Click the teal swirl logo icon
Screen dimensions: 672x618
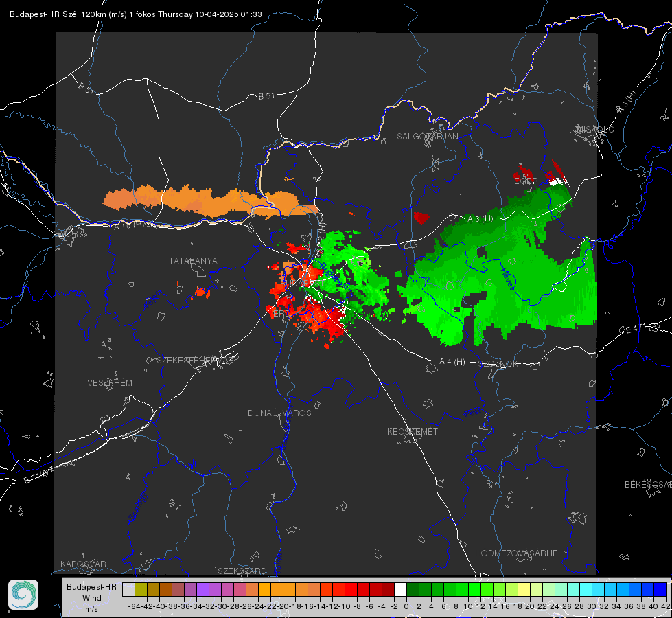tap(23, 595)
